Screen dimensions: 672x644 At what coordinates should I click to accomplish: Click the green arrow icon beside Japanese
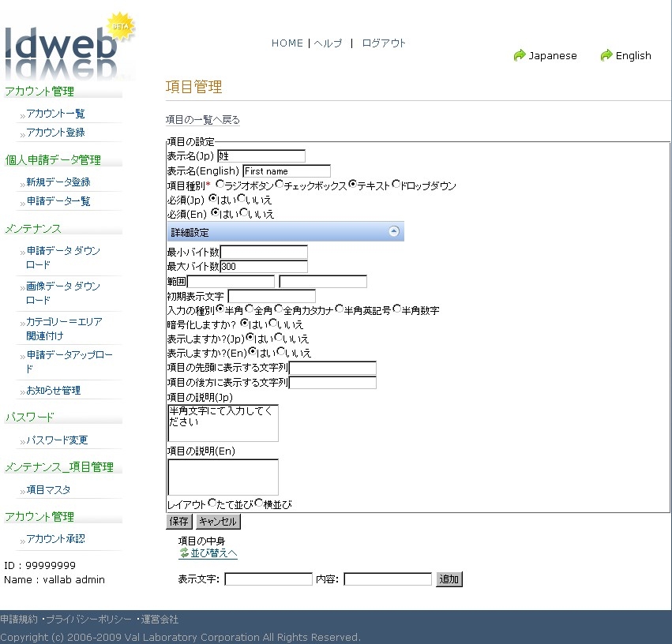520,55
